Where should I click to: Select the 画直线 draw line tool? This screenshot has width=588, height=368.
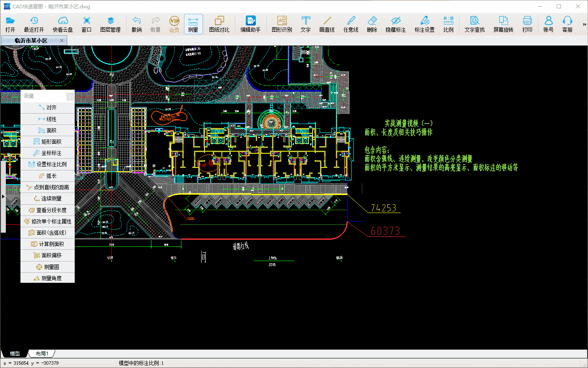(327, 24)
